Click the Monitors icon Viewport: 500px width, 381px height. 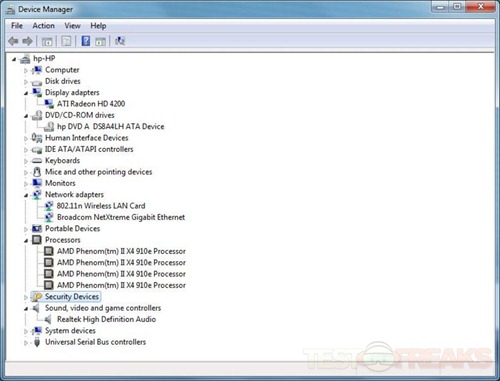[x=37, y=183]
